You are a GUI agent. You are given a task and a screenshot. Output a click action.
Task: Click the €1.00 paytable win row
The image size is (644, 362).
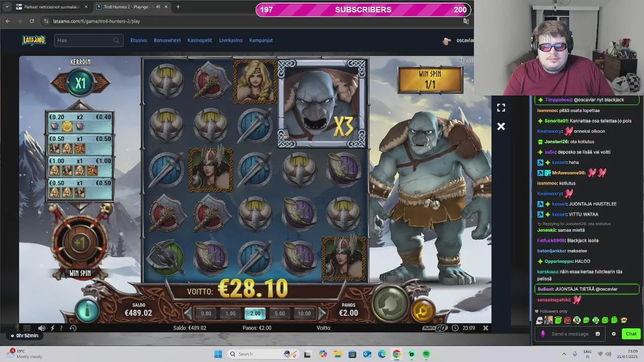80,167
